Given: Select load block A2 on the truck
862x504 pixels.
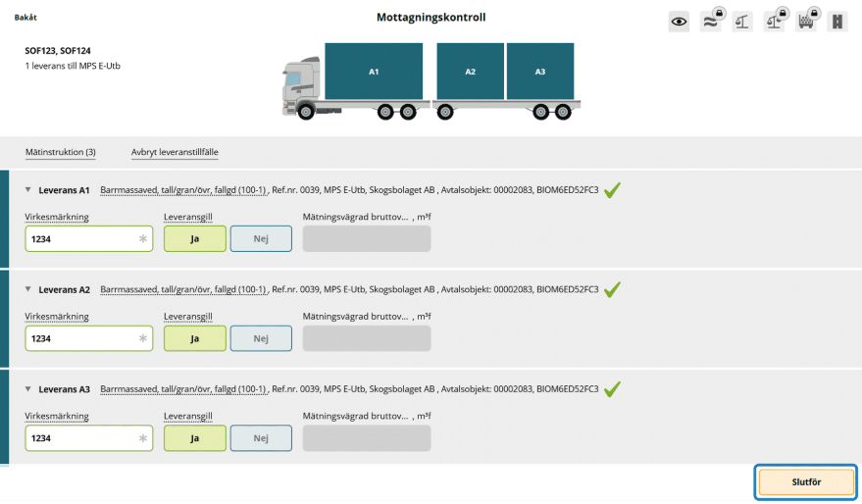Looking at the screenshot, I should pyautogui.click(x=470, y=72).
